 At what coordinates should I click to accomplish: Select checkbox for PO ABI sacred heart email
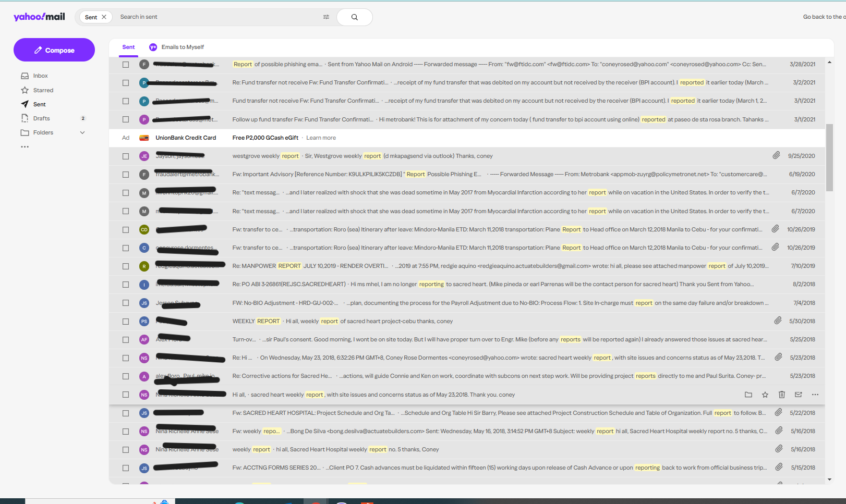click(x=126, y=285)
